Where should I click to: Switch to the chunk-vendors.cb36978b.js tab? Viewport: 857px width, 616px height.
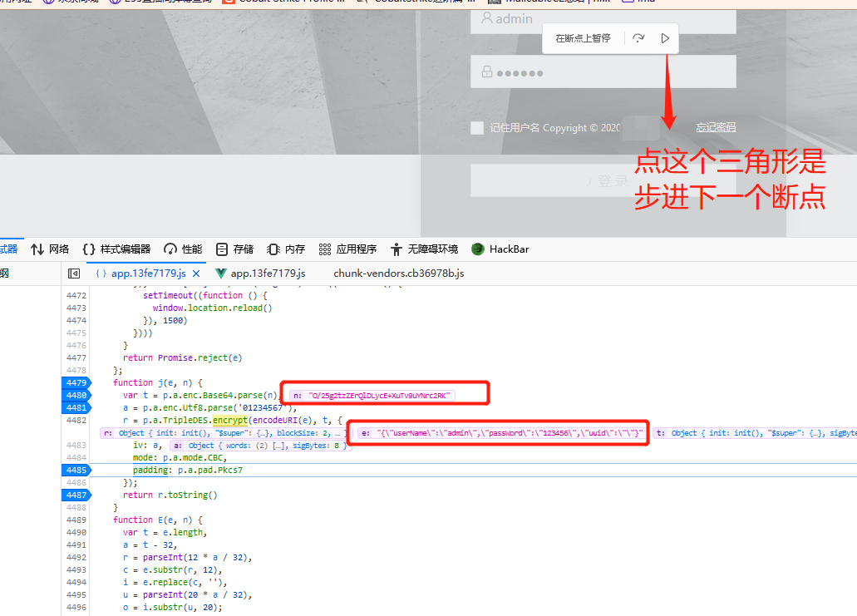tap(398, 274)
